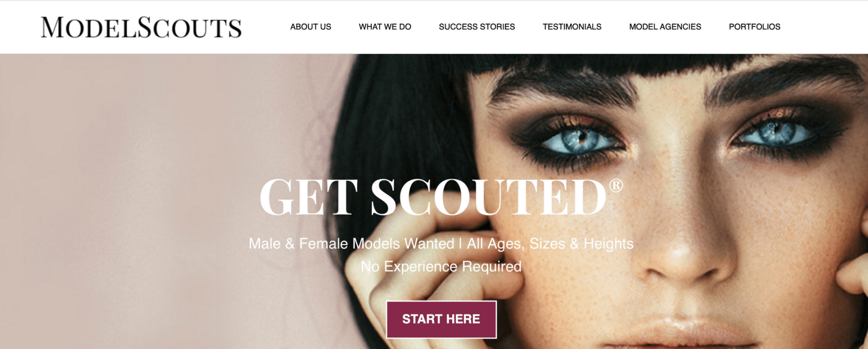The width and height of the screenshot is (868, 349).
Task: Open Success Stories in the navigation
Action: 477,27
